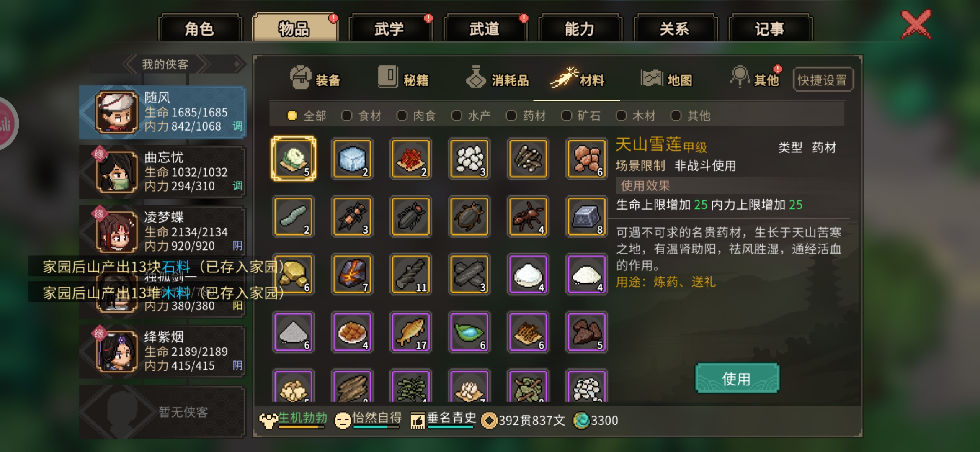This screenshot has width=980, height=452.
Task: Filter materials by 药材 radio button
Action: click(x=526, y=116)
